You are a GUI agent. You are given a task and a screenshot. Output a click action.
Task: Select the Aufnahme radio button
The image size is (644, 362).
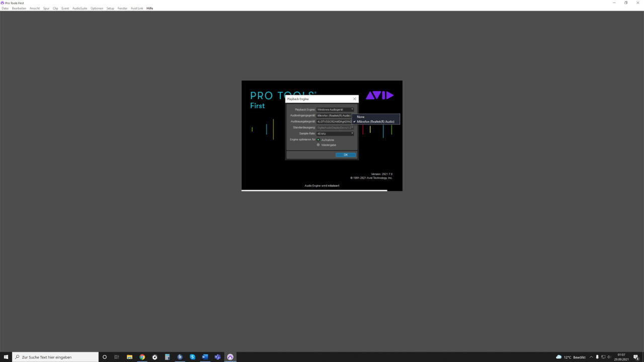tap(318, 139)
